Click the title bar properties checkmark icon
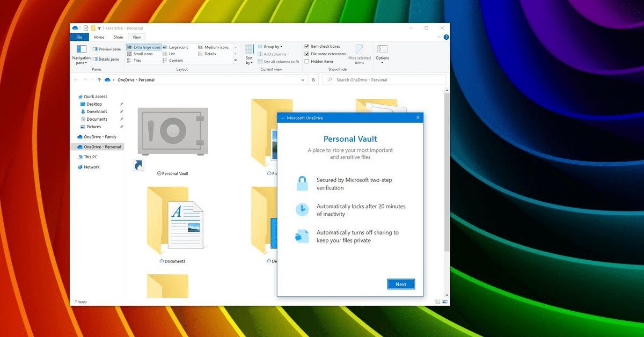The height and width of the screenshot is (337, 644). click(x=85, y=28)
